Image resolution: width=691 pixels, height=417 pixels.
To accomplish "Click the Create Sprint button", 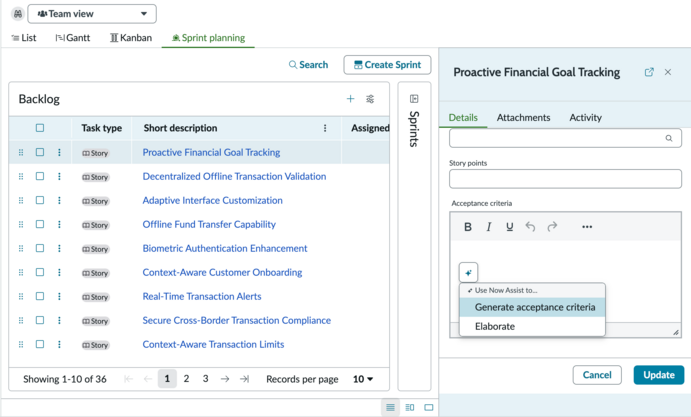I will pyautogui.click(x=387, y=65).
